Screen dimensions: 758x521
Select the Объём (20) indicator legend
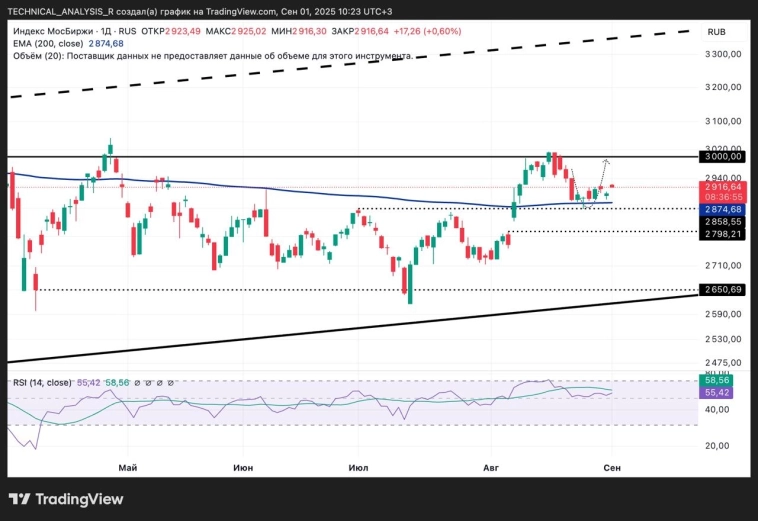(x=213, y=56)
